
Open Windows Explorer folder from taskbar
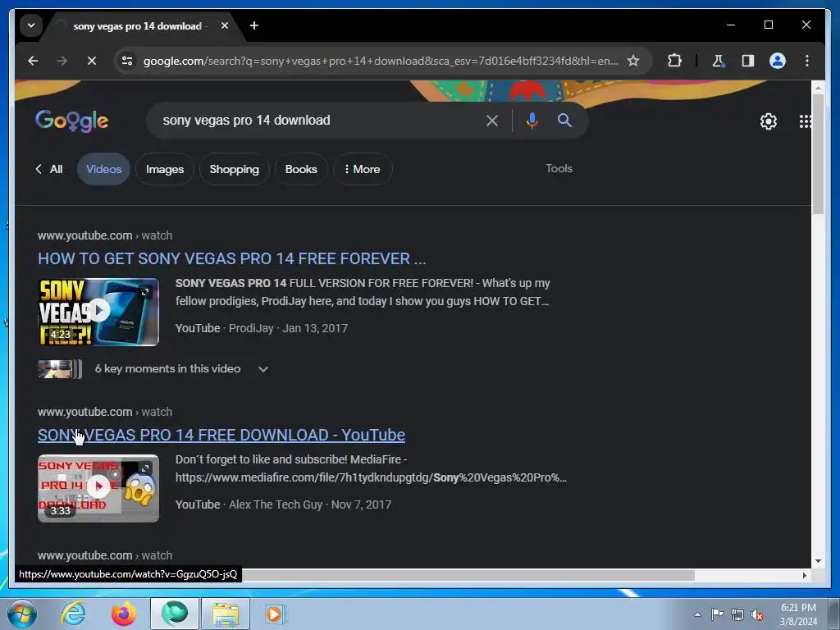pos(226,614)
